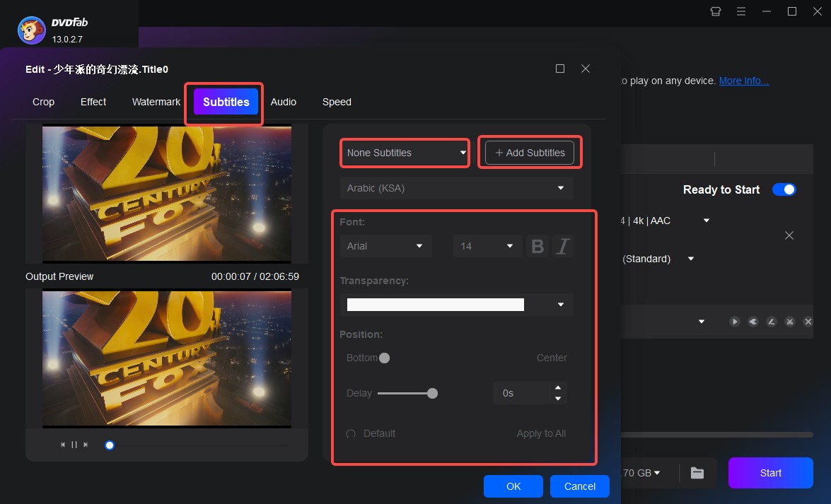Toggle the Ready to Start switch
This screenshot has height=504, width=831.
[x=784, y=189]
